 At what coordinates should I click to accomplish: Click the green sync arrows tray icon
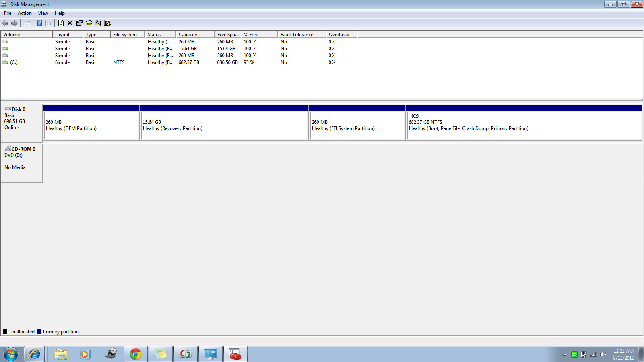pyautogui.click(x=574, y=354)
